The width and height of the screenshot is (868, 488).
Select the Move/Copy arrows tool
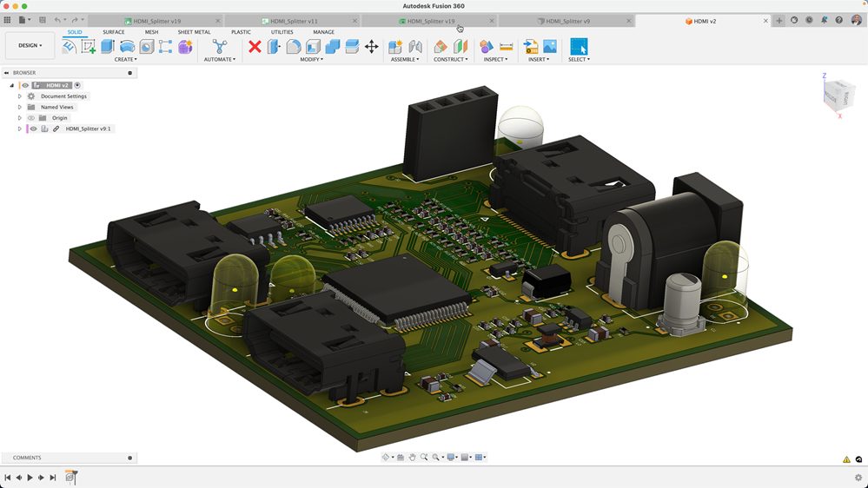coord(371,47)
